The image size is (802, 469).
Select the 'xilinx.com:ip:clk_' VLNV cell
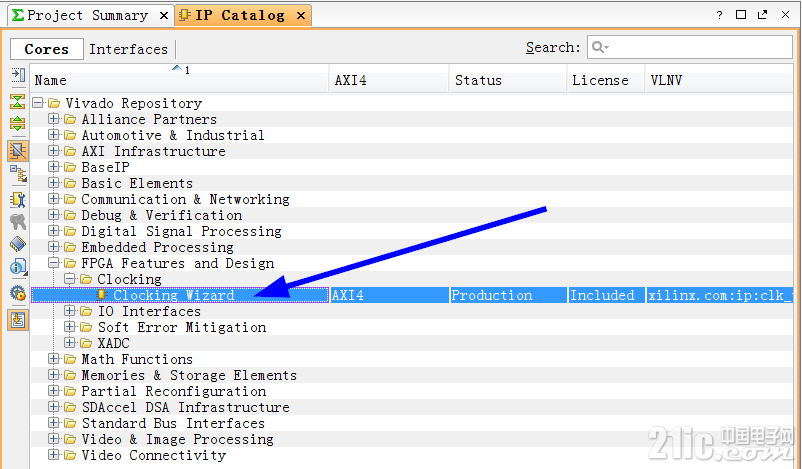720,295
